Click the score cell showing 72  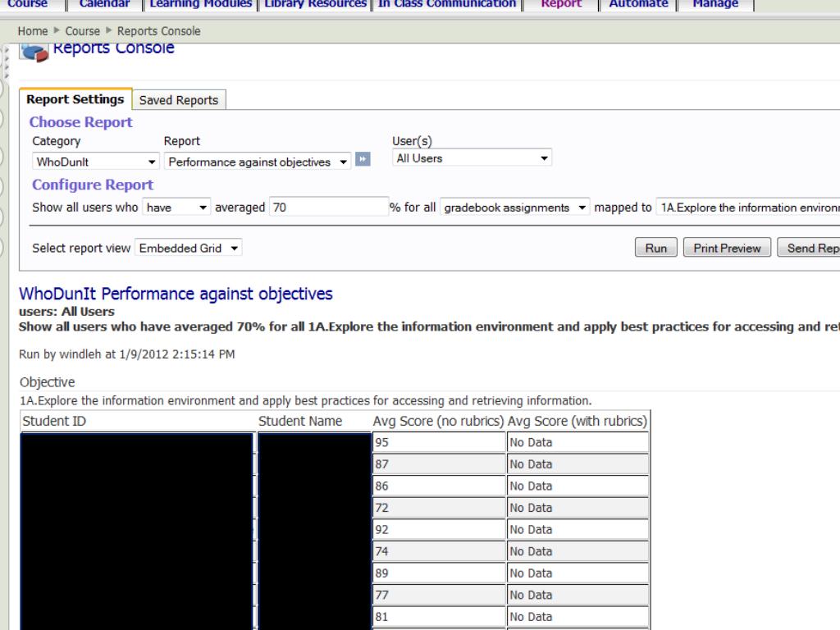pos(439,508)
